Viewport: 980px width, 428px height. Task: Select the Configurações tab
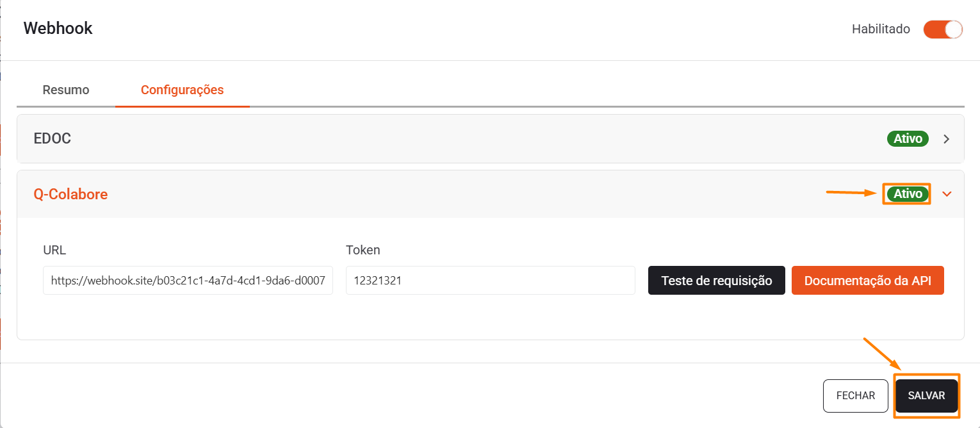point(182,90)
